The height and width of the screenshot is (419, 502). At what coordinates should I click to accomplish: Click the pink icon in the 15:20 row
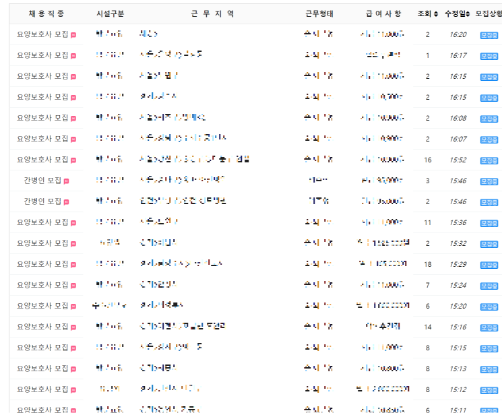[73, 307]
